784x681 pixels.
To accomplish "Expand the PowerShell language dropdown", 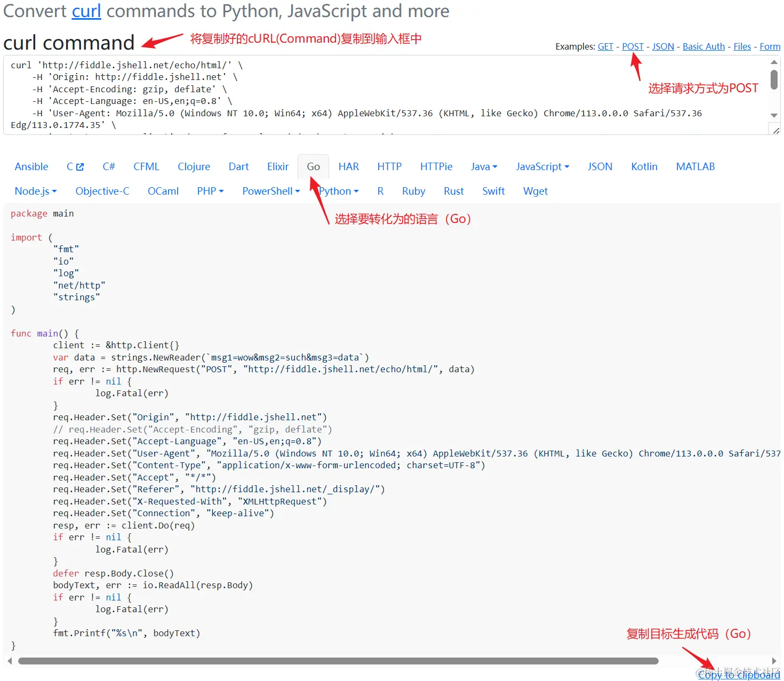I will 271,191.
